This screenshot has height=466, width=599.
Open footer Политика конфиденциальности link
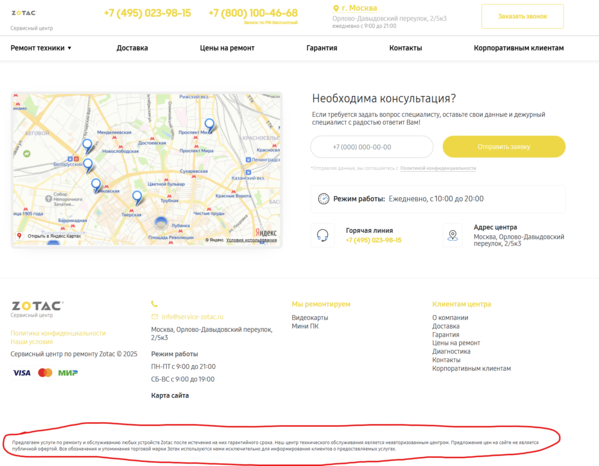coord(58,333)
